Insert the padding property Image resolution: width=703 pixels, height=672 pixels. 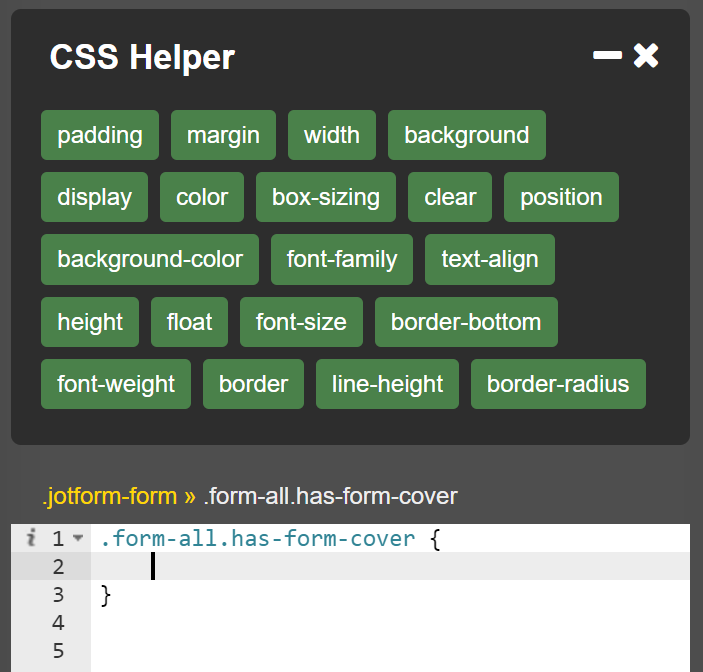(x=100, y=135)
